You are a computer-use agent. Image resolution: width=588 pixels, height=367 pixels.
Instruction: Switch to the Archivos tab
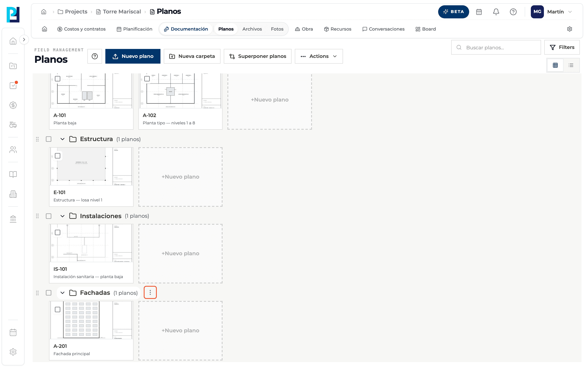pyautogui.click(x=252, y=29)
